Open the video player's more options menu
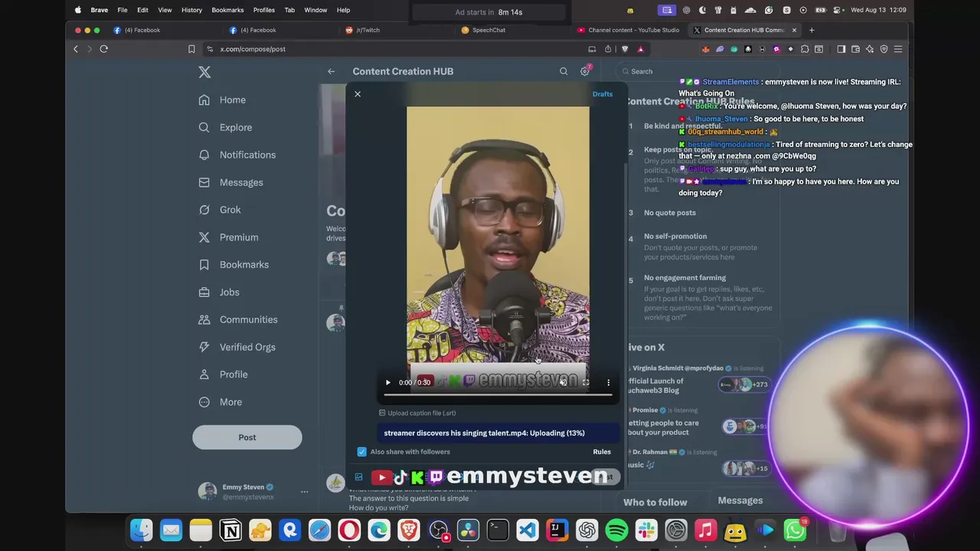The width and height of the screenshot is (980, 551). [609, 383]
